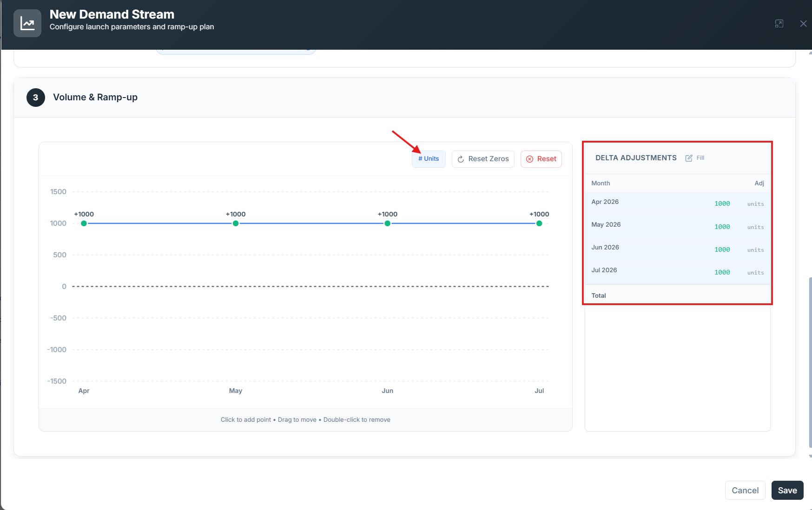
Task: Click the units label in Apr 2026 row
Action: click(755, 204)
